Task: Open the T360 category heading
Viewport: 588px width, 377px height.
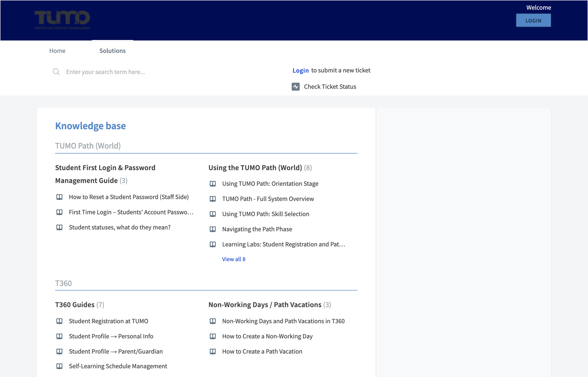Action: point(64,283)
